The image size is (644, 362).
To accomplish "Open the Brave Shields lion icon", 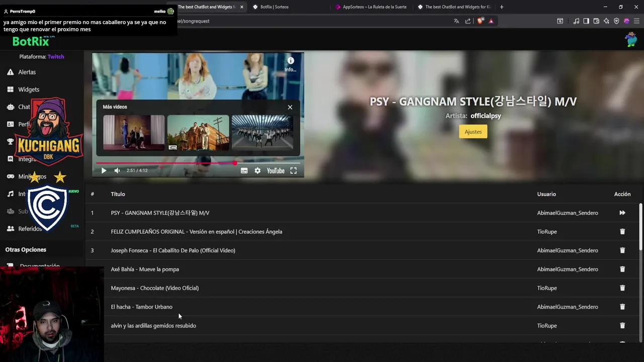I will (480, 21).
